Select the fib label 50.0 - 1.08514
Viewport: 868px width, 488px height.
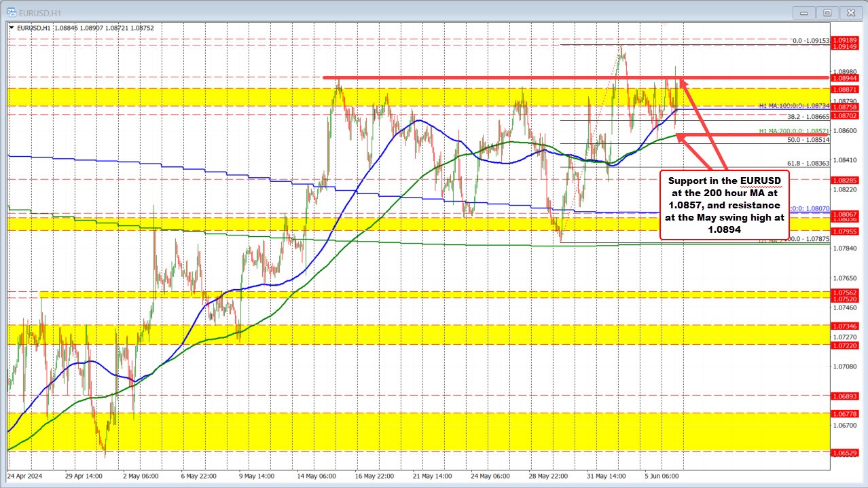coord(808,140)
